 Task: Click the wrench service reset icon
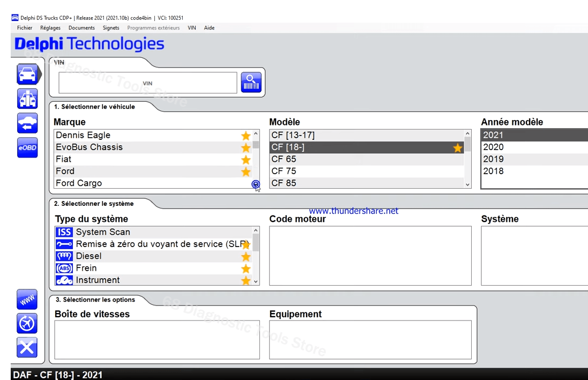pyautogui.click(x=64, y=244)
